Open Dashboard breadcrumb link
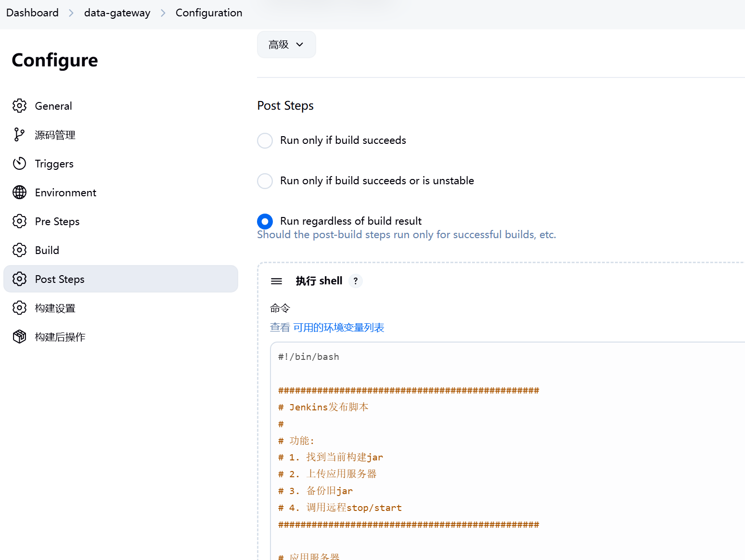745x560 pixels. [32, 13]
